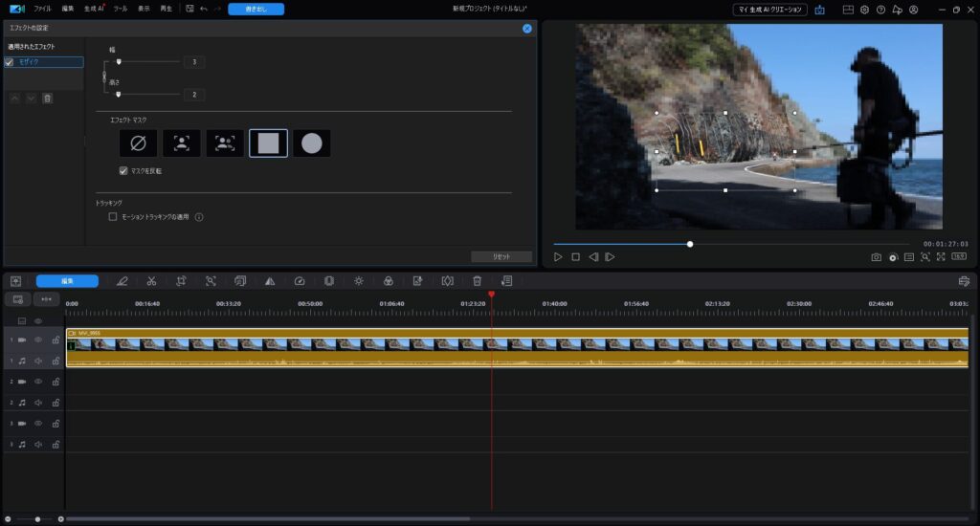
Task: Take a snapshot with the camera icon
Action: (x=876, y=257)
